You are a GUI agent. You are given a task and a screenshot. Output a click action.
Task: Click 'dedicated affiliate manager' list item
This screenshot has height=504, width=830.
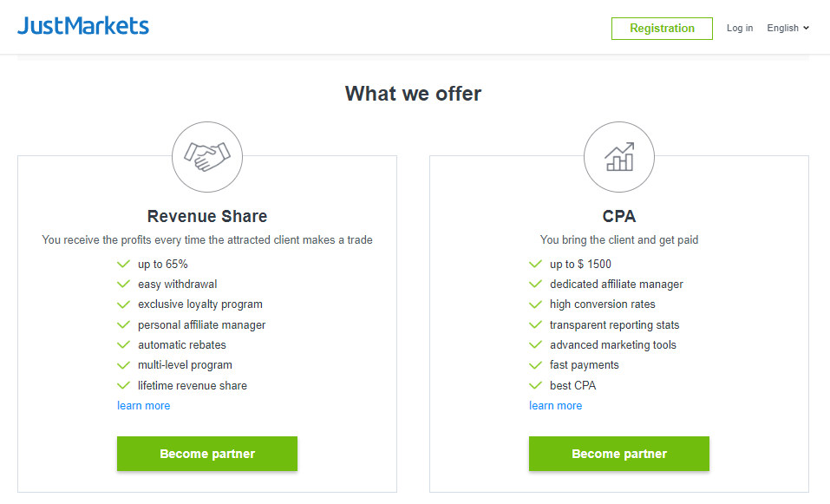tap(616, 285)
